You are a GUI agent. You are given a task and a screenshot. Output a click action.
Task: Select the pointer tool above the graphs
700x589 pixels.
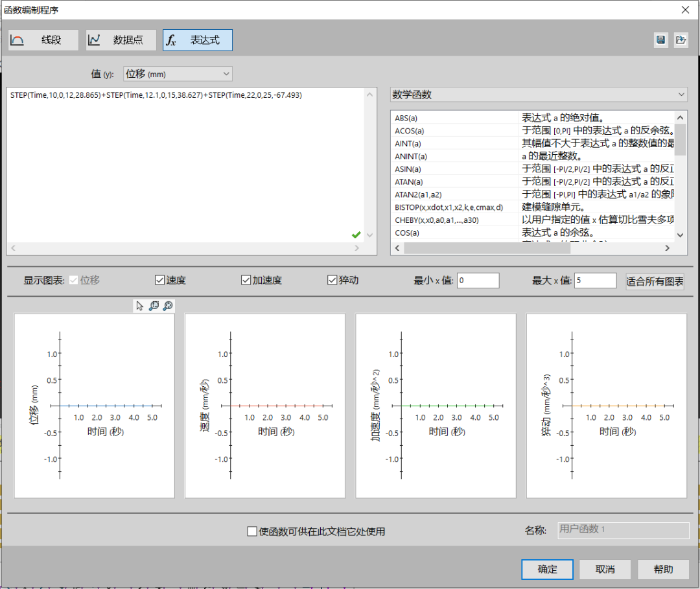(x=140, y=306)
